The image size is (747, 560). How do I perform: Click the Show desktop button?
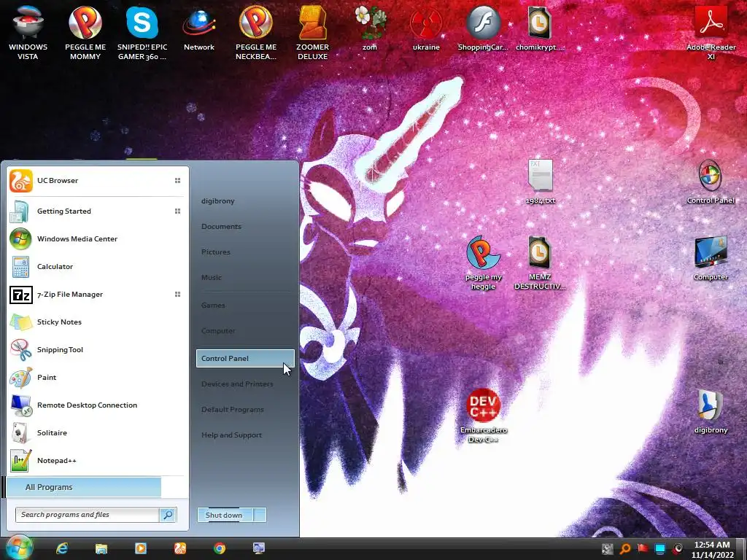click(x=742, y=549)
